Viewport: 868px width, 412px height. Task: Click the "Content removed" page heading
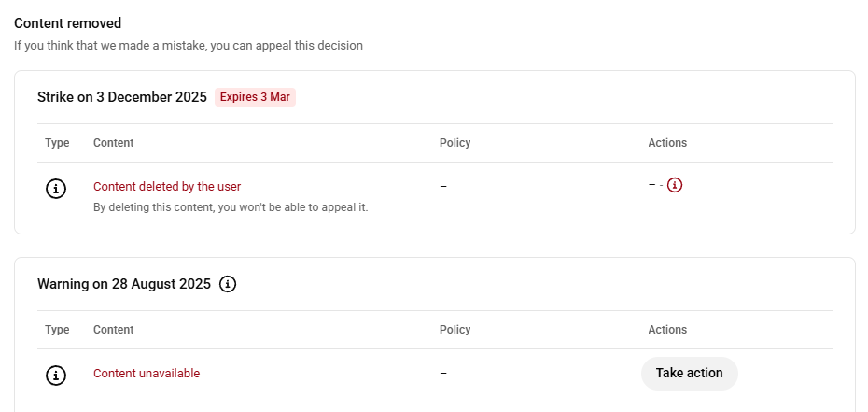68,23
